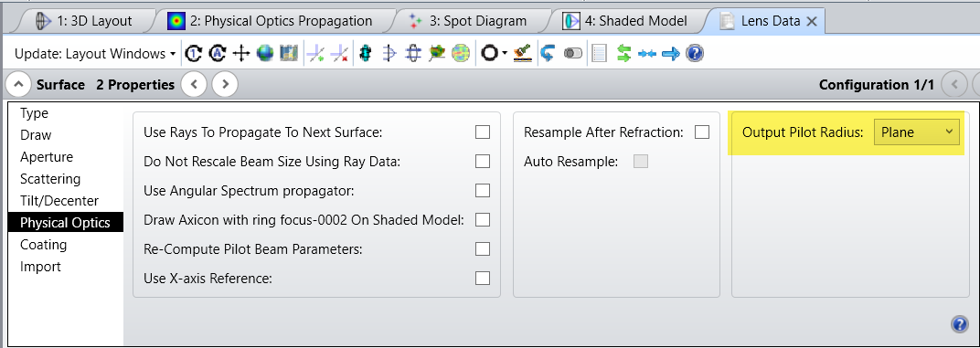
Task: Click the blue curved reverse arrow icon
Action: point(549,54)
